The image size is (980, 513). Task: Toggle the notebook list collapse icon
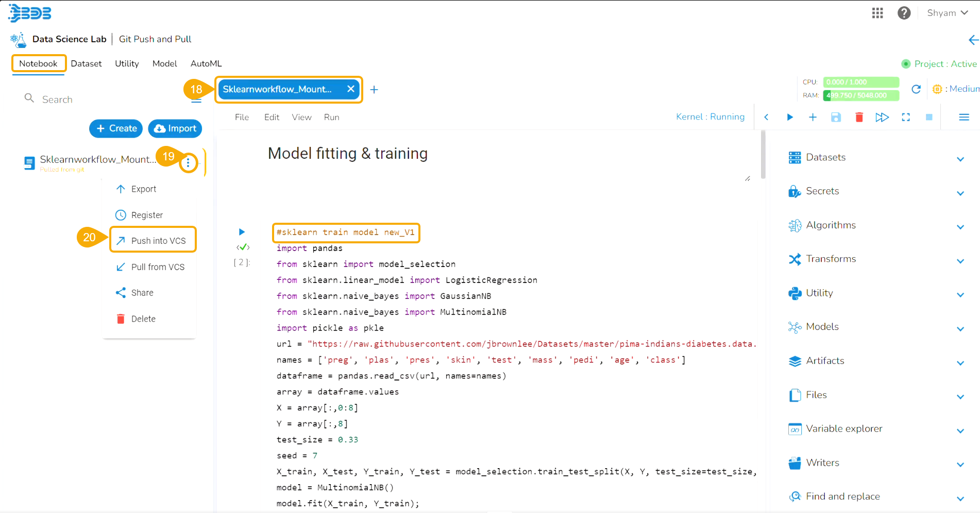click(x=196, y=101)
